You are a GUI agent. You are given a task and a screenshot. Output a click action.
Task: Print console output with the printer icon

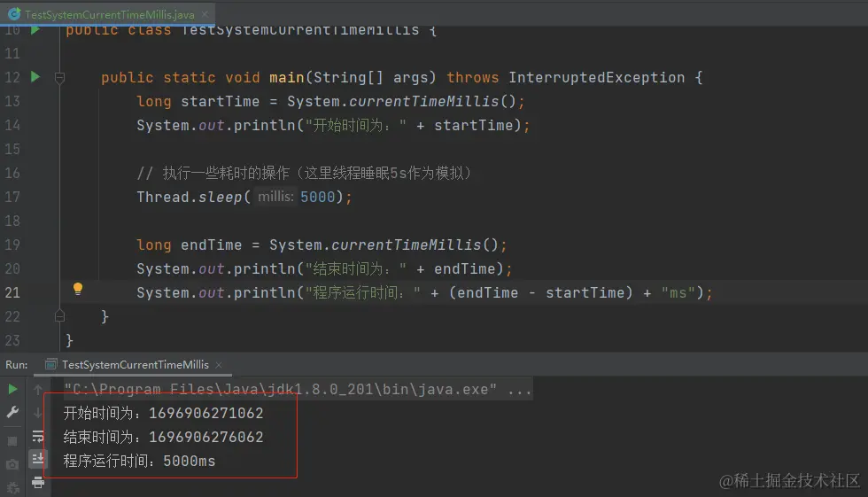tap(37, 483)
